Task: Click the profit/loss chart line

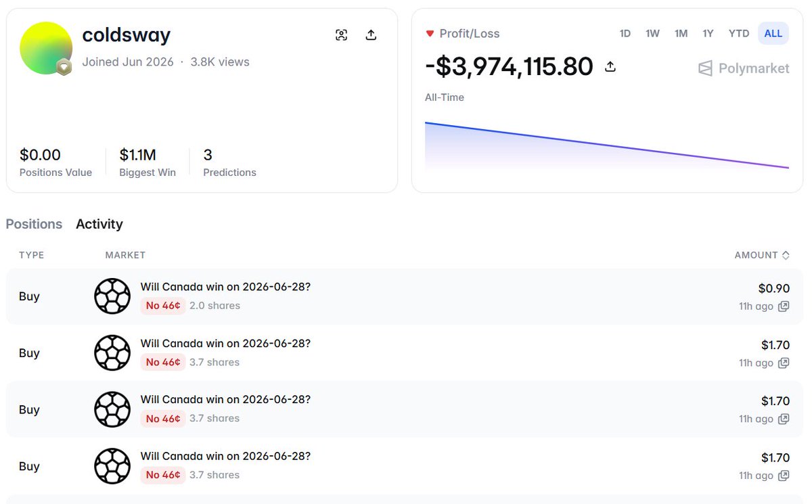Action: click(607, 145)
